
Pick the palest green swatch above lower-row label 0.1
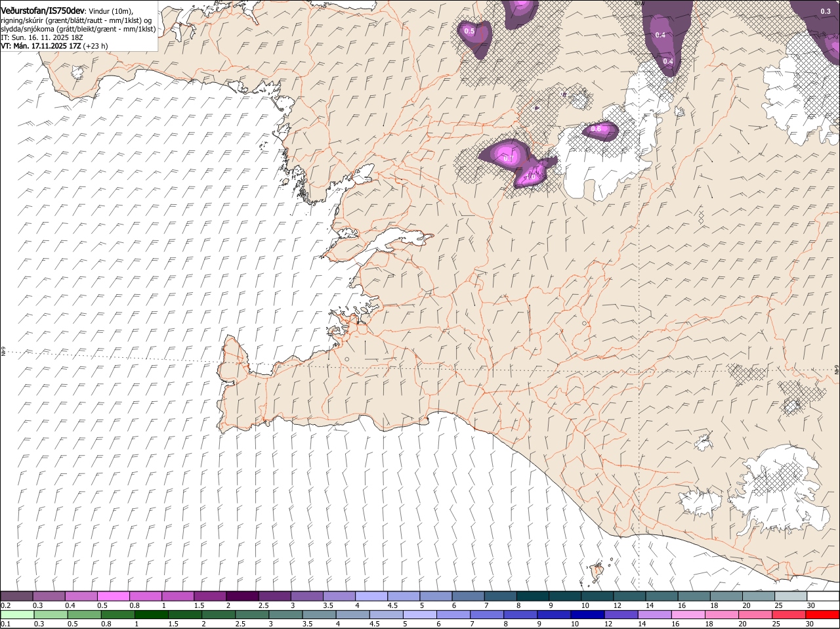pyautogui.click(x=18, y=615)
